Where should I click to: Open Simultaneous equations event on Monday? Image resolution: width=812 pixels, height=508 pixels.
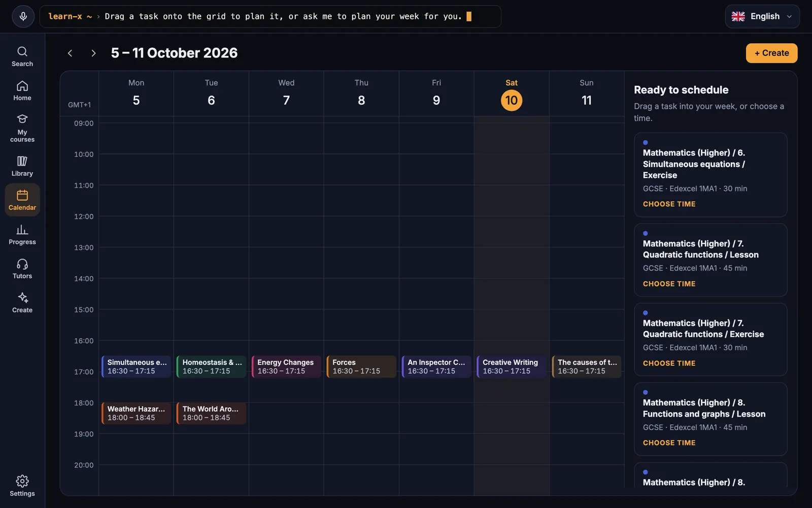[136, 366]
